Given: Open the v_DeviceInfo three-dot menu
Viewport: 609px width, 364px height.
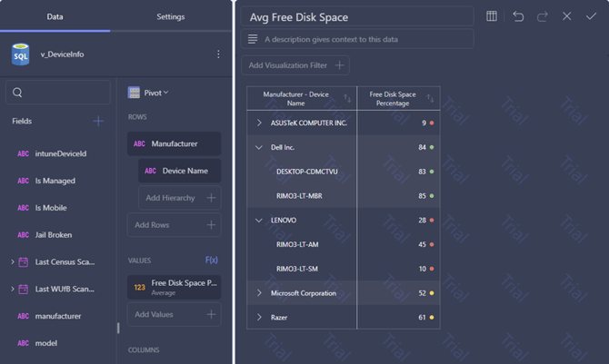Looking at the screenshot, I should (x=218, y=54).
